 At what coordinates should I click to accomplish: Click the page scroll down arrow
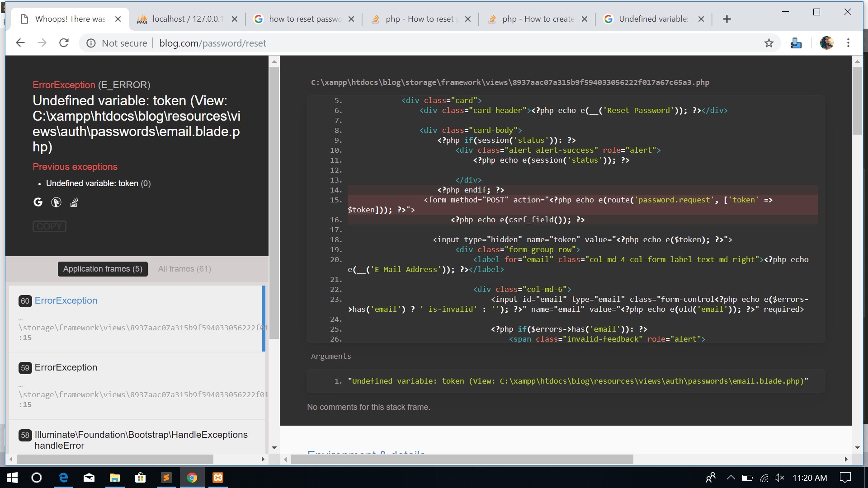click(857, 448)
